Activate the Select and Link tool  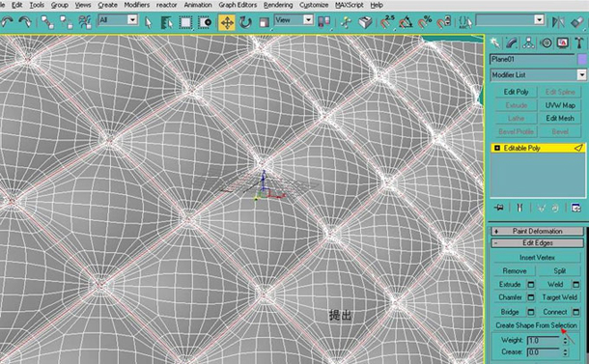tap(47, 22)
